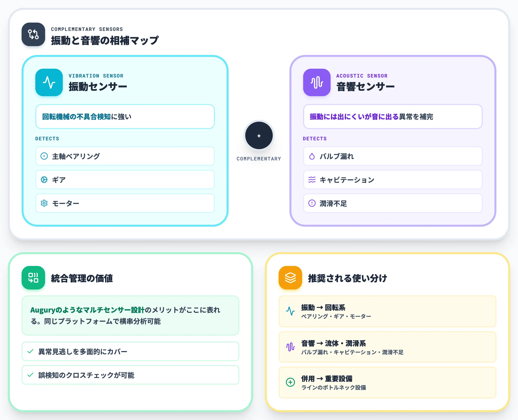The image size is (518, 420).
Task: Click DETECTS label in acoustic card
Action: (315, 139)
